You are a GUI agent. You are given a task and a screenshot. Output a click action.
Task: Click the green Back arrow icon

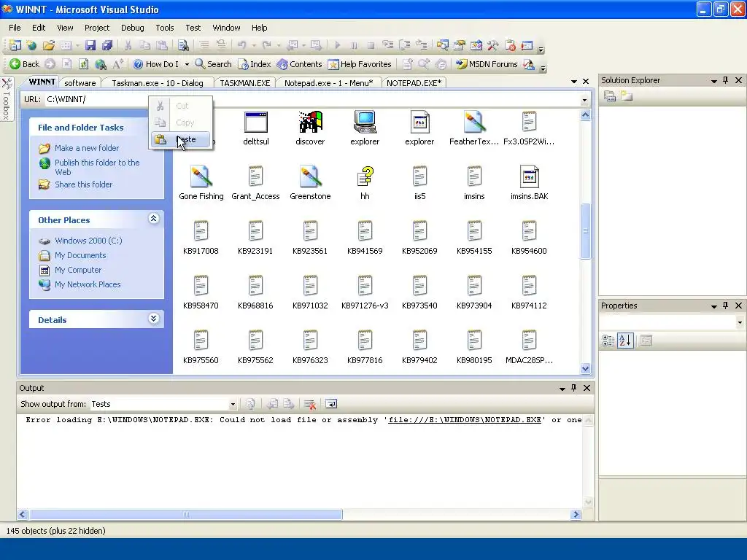(15, 64)
